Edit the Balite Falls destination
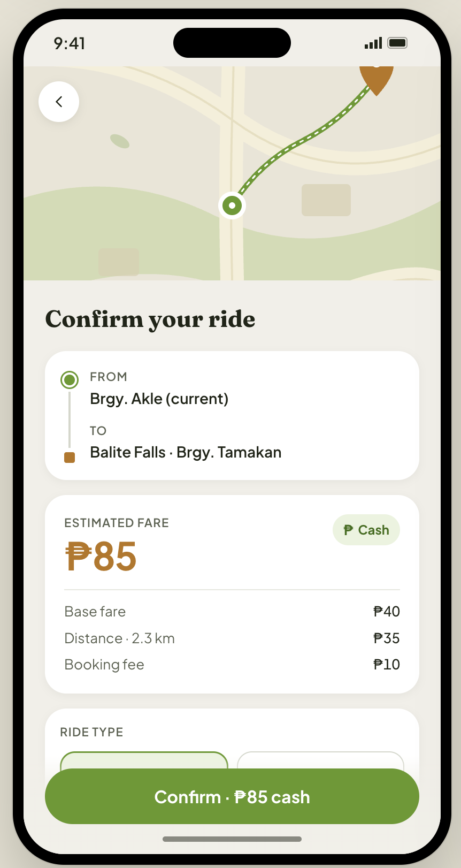Viewport: 461px width, 868px height. [186, 452]
